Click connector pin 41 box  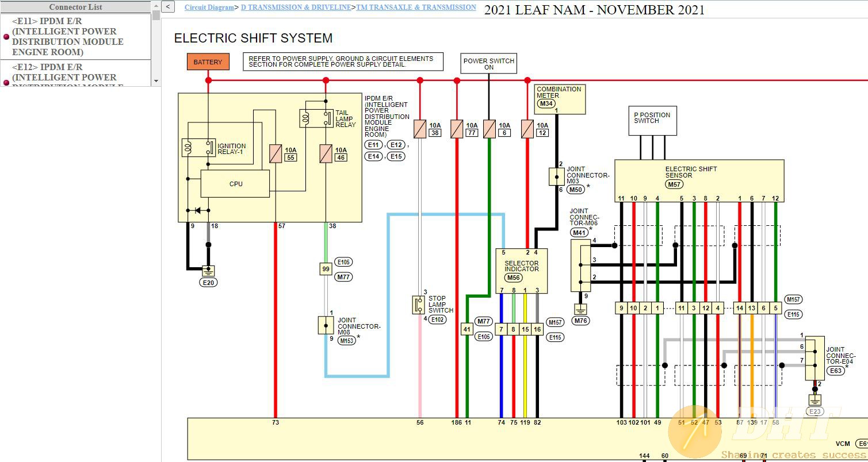coord(466,329)
